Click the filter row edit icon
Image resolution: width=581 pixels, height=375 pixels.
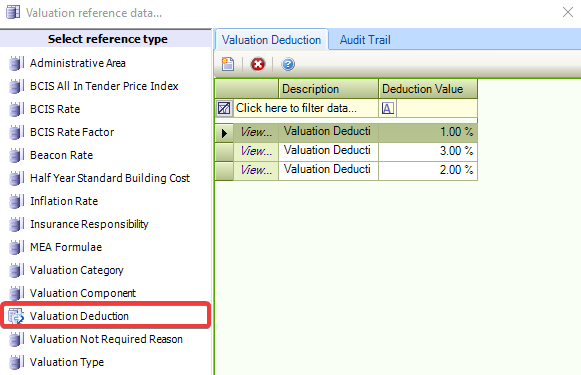point(224,108)
